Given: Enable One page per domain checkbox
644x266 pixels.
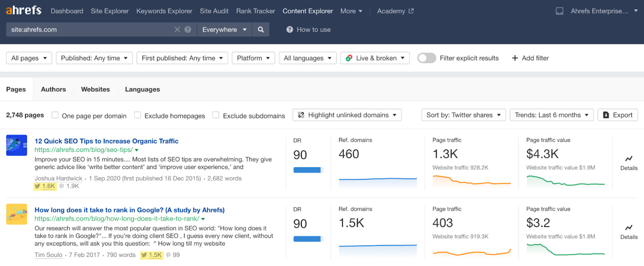Looking at the screenshot, I should click(x=55, y=115).
